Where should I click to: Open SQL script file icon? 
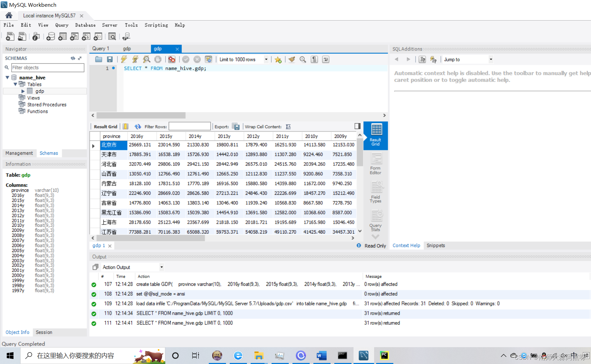pyautogui.click(x=22, y=36)
